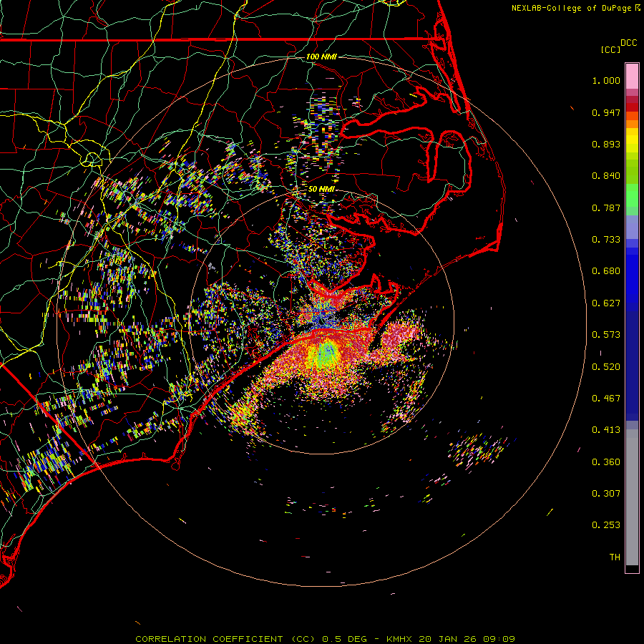Image resolution: width=644 pixels, height=644 pixels.
Task: Click the 0.893 color scale value
Action: point(606,144)
